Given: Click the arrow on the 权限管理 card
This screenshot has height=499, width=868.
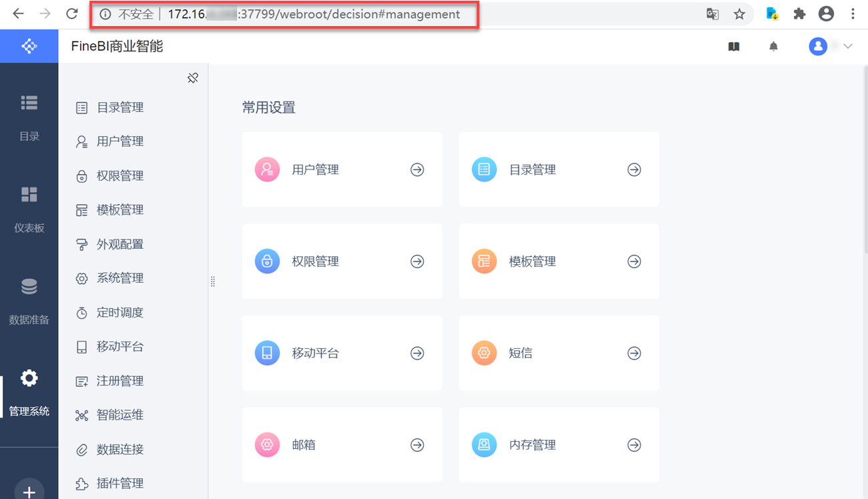Looking at the screenshot, I should tap(417, 262).
